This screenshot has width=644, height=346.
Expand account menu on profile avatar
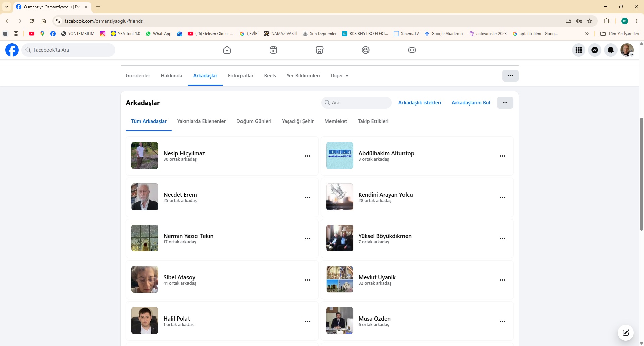pos(627,50)
